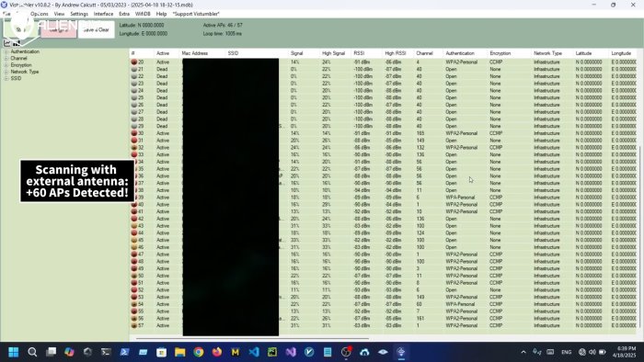Open Firefox from the taskbar
Viewport: 644px width, 362px height.
pyautogui.click(x=217, y=352)
